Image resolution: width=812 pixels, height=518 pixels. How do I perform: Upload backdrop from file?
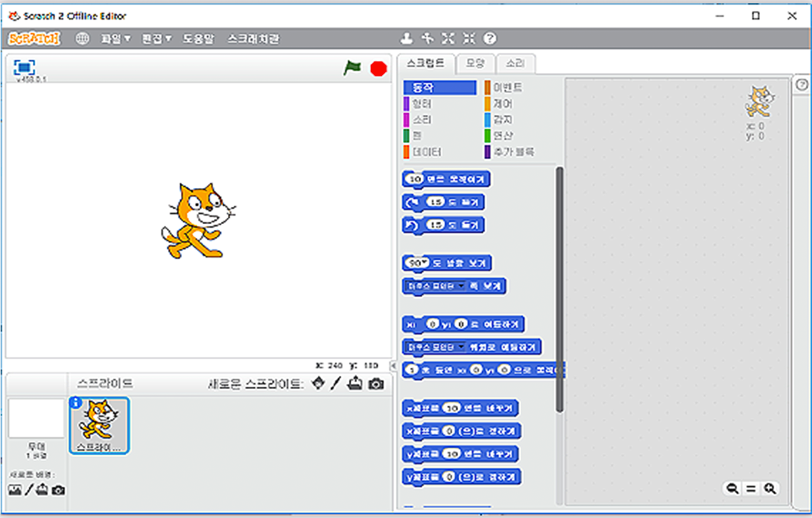coord(43,490)
